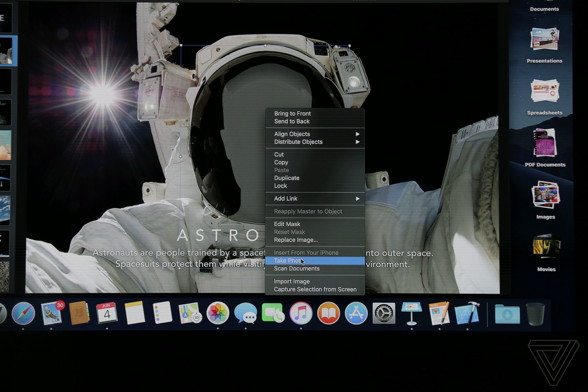This screenshot has height=392, width=588.
Task: Open Safari from the dock
Action: coord(23,313)
